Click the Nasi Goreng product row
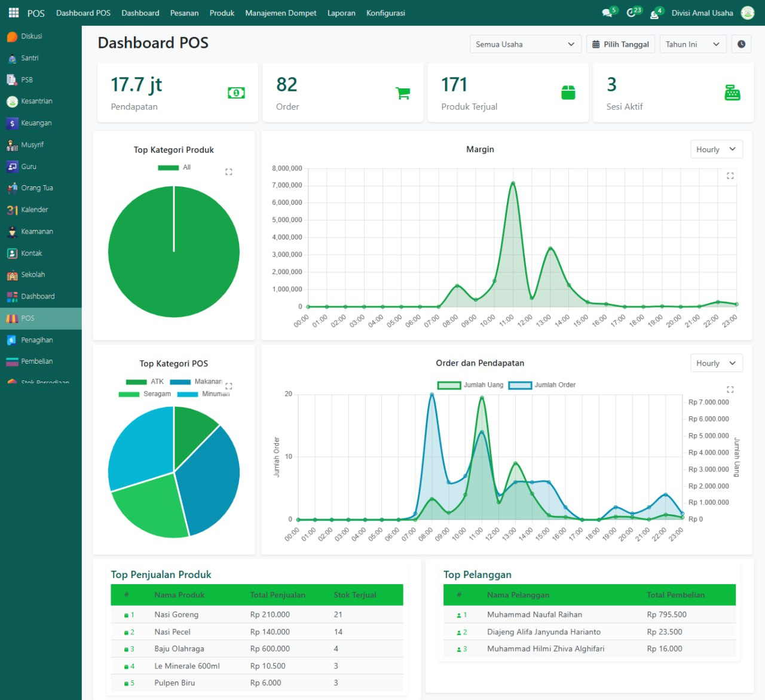The image size is (765, 700). (176, 615)
